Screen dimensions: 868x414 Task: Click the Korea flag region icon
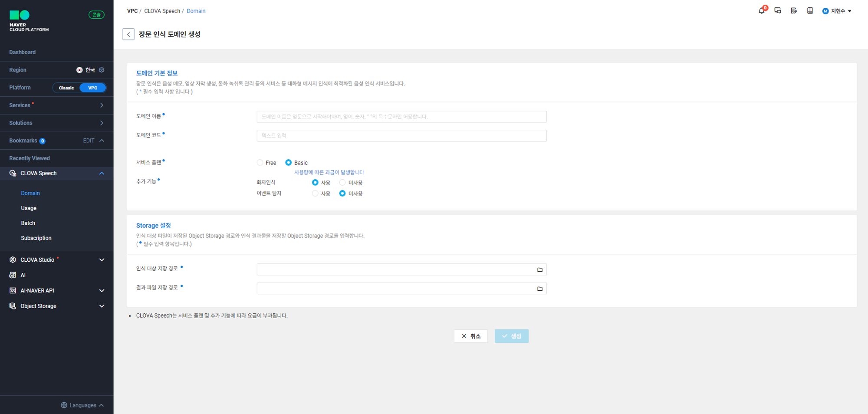point(79,70)
